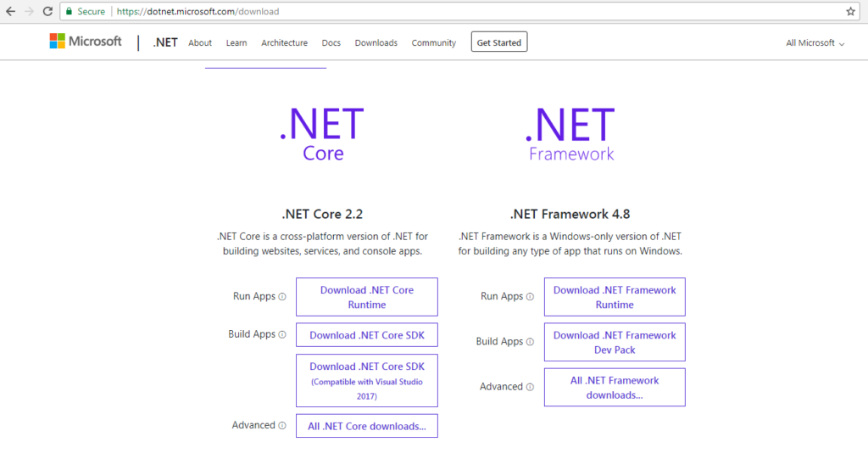This screenshot has height=459, width=868.
Task: Go to the Docs nav item
Action: [x=331, y=42]
